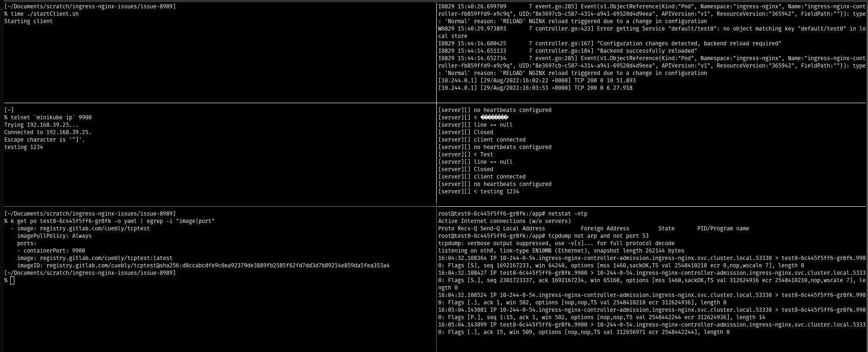The height and width of the screenshot is (352, 868).
Task: Click '[server][] < Test' line
Action: 465,154
